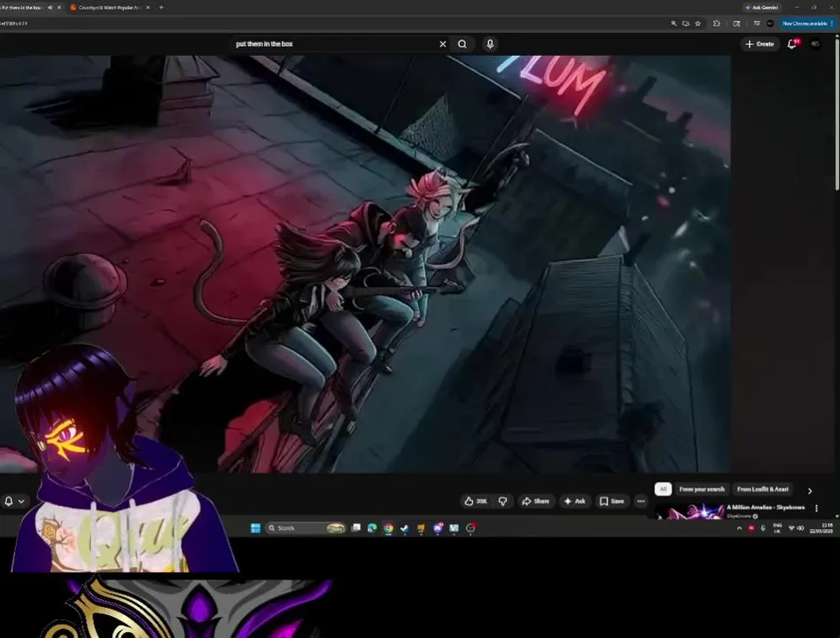Like the video showing 39K likes
Screen dimensions: 840x638
tap(476, 501)
